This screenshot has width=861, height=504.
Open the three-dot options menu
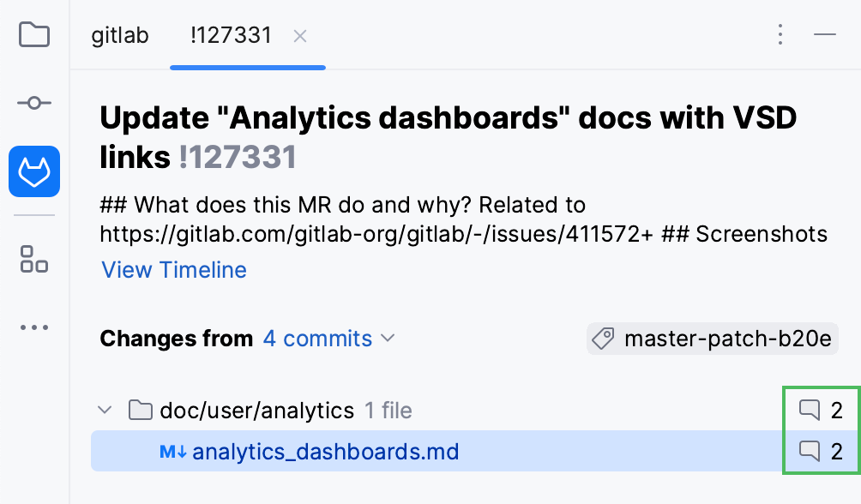780,35
